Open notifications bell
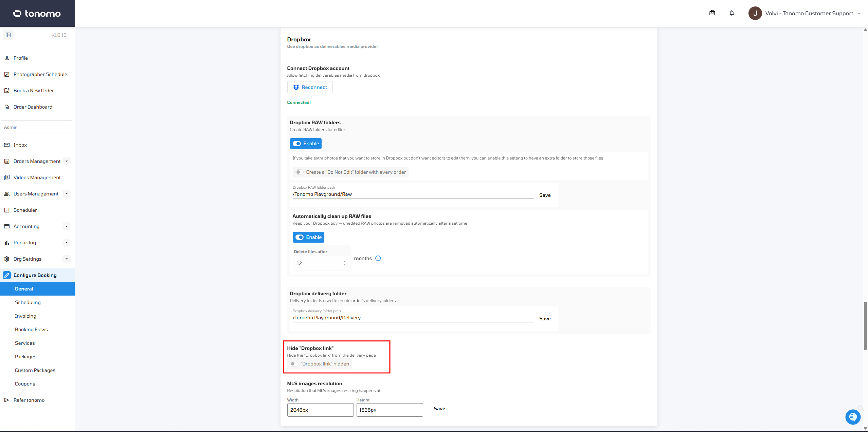The width and height of the screenshot is (868, 432). pyautogui.click(x=732, y=13)
